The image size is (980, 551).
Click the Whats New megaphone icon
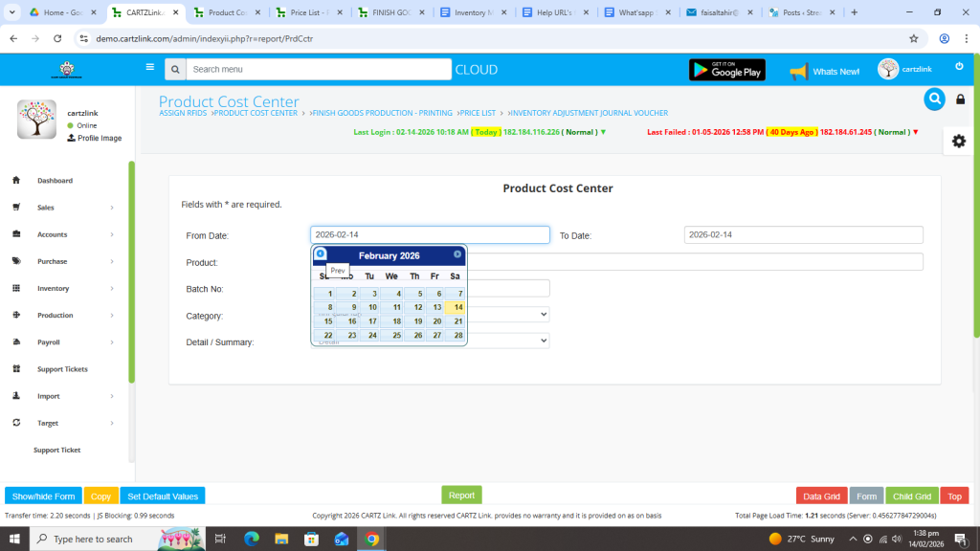(798, 72)
